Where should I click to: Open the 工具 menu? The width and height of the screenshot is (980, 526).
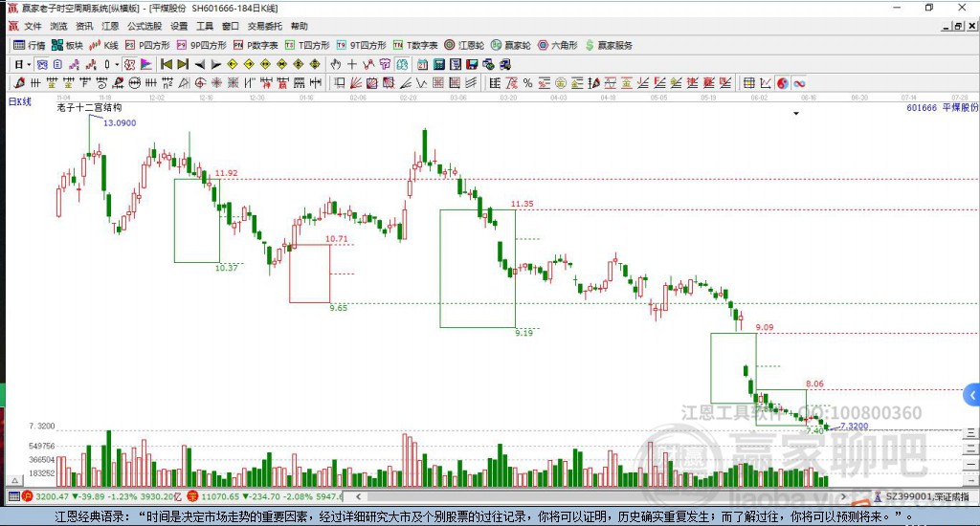(205, 26)
